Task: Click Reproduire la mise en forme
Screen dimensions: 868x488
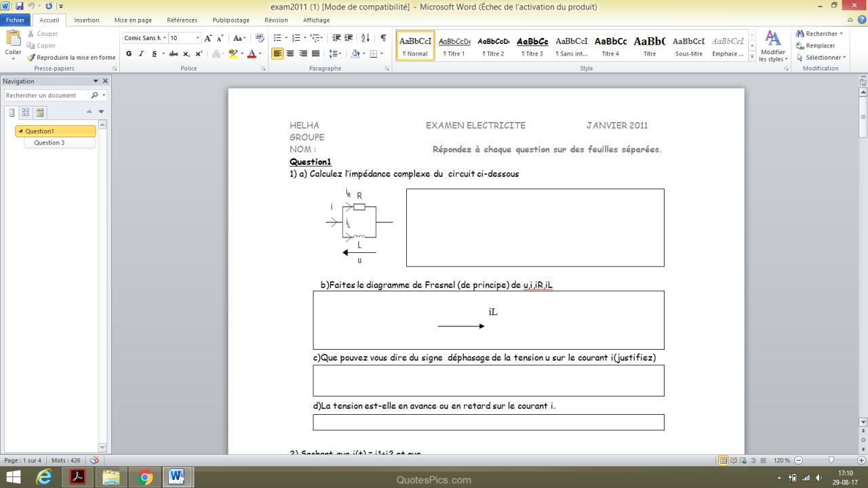Action: 71,58
